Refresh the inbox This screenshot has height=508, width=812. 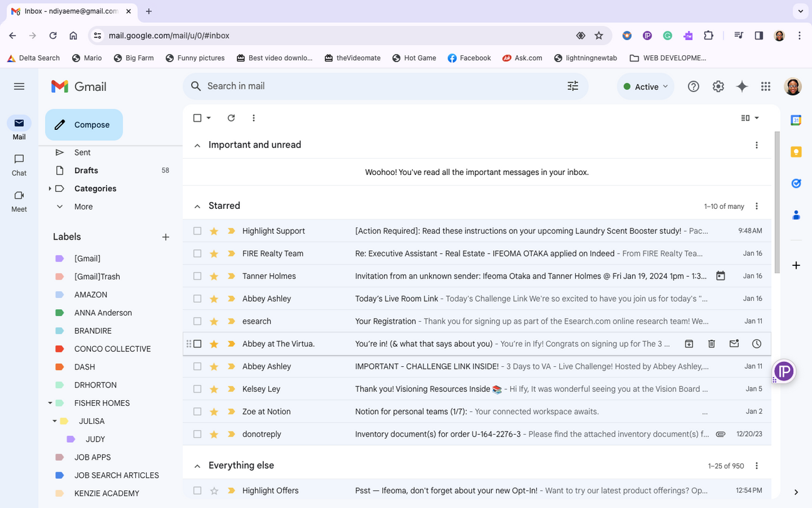231,118
